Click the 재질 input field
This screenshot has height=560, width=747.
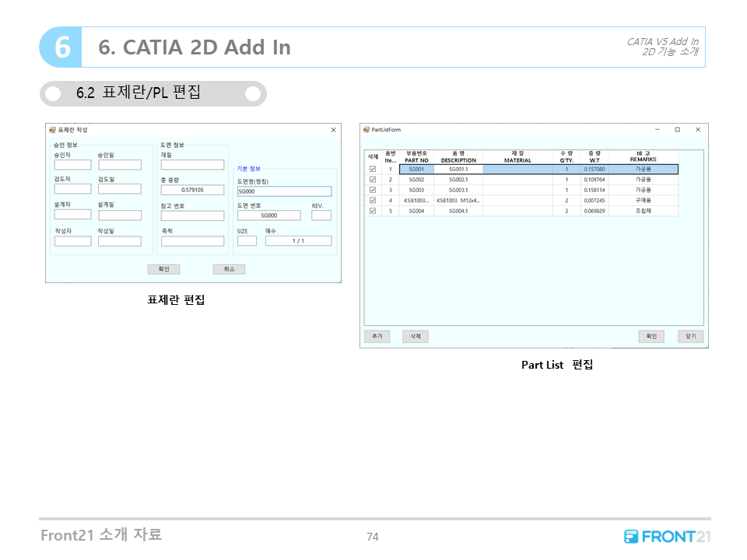192,165
